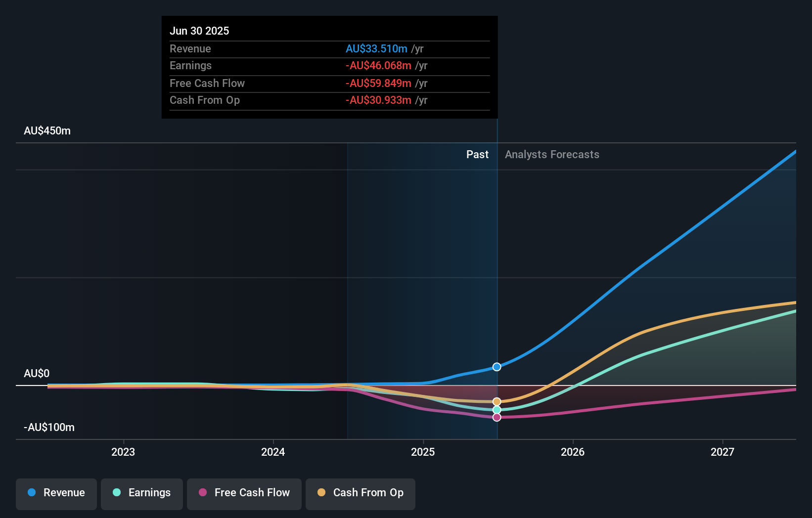The width and height of the screenshot is (812, 518).
Task: Toggle the Revenue series visibility
Action: 56,493
